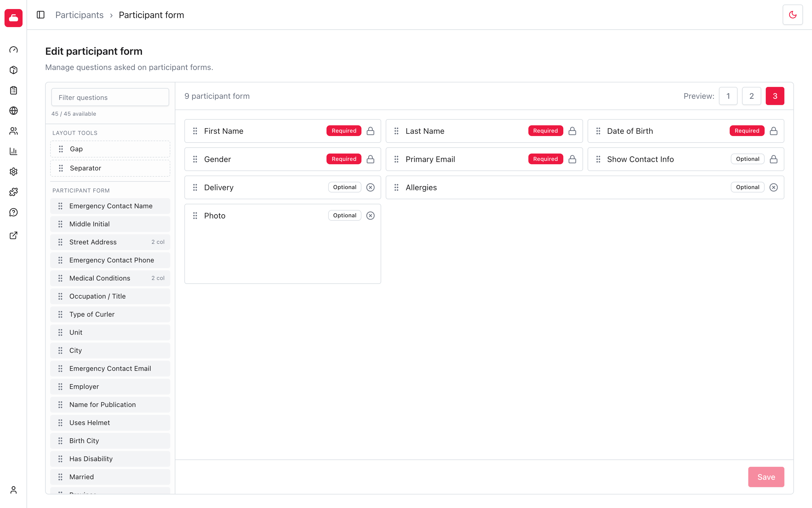The image size is (812, 508).
Task: Open the user account icon at bottom
Action: pyautogui.click(x=14, y=490)
